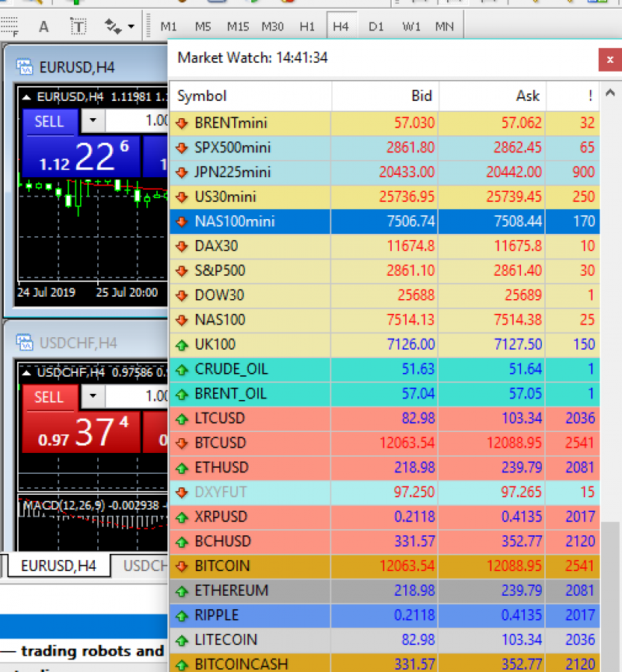This screenshot has height=672, width=622.
Task: Open the volume dropdown on USDCHF chart
Action: point(93,395)
